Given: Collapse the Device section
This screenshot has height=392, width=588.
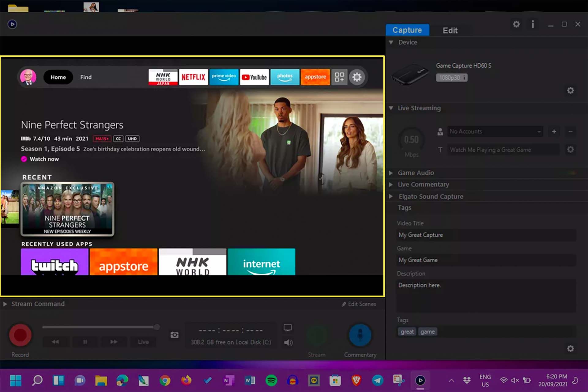Looking at the screenshot, I should pyautogui.click(x=391, y=42).
